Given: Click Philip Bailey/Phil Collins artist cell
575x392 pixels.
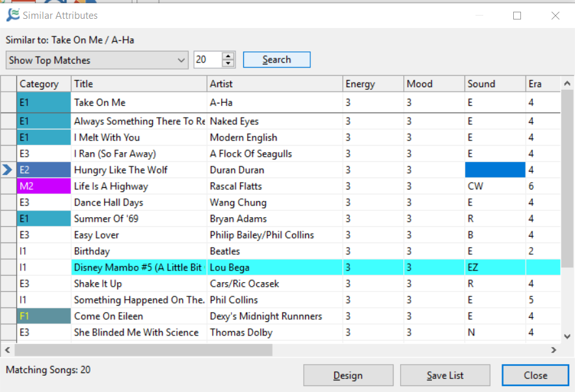Looking at the screenshot, I should 274,235.
